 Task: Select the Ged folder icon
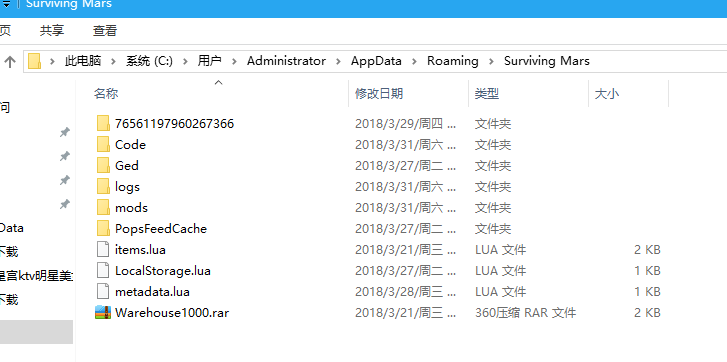click(103, 165)
